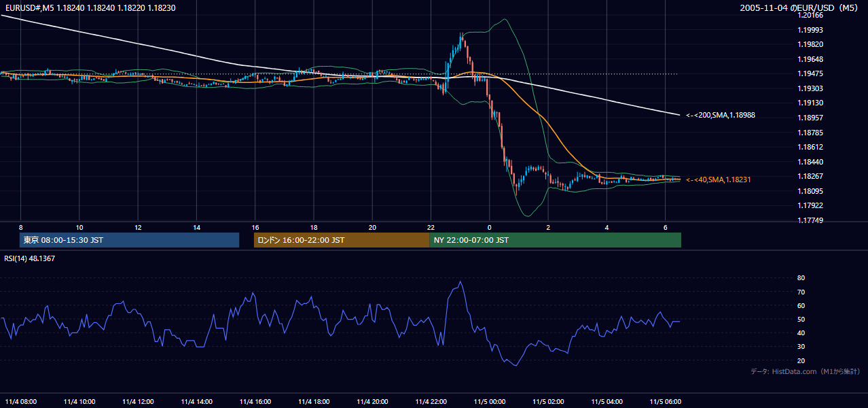Select the London 16:00-22:00 JST session bar
The width and height of the screenshot is (868, 408).
click(342, 240)
